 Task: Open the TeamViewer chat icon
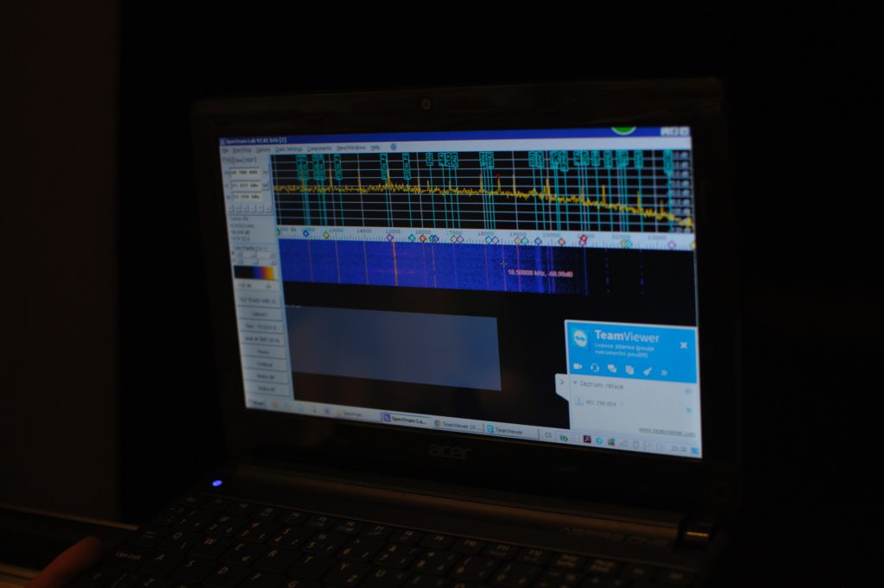tap(612, 369)
